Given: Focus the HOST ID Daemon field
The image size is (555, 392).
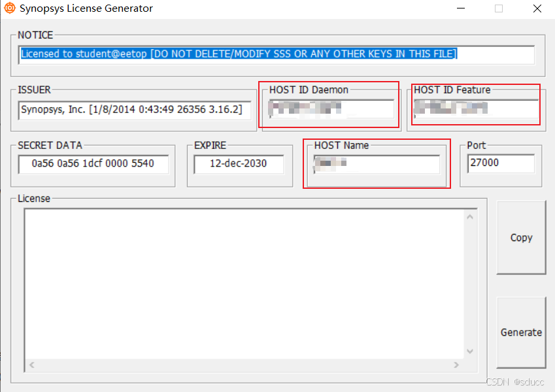Looking at the screenshot, I should 331,109.
